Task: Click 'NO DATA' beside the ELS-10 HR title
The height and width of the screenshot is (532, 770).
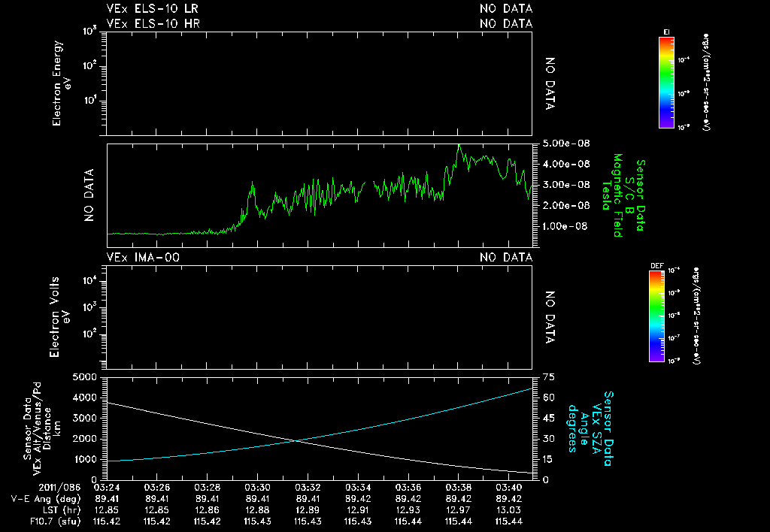Action: (x=506, y=23)
